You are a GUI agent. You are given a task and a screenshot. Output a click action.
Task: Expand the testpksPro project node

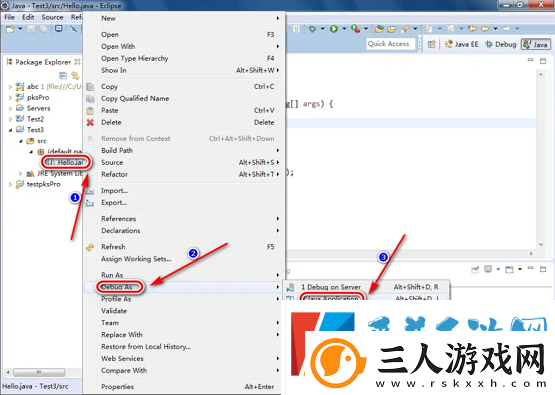(10, 184)
